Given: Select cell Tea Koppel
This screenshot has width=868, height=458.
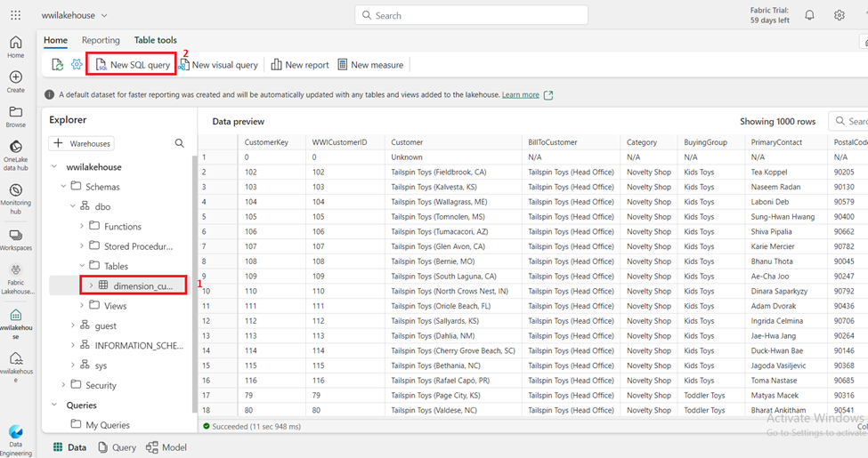Looking at the screenshot, I should coord(786,172).
